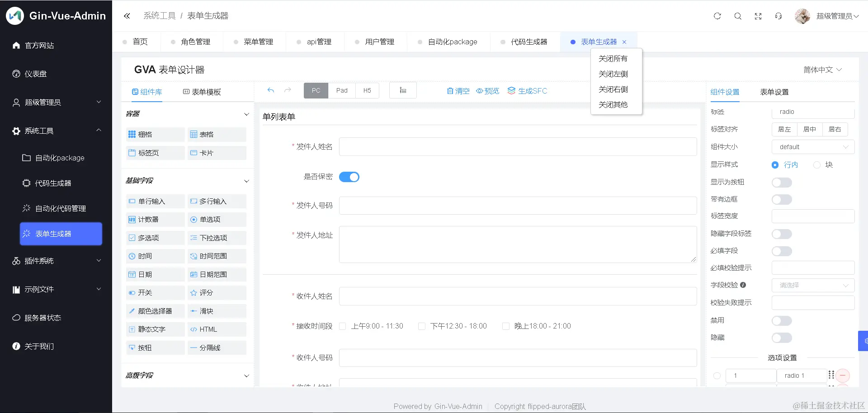The width and height of the screenshot is (868, 413).
Task: Choose 关闭其他 from the context menu
Action: (x=613, y=104)
